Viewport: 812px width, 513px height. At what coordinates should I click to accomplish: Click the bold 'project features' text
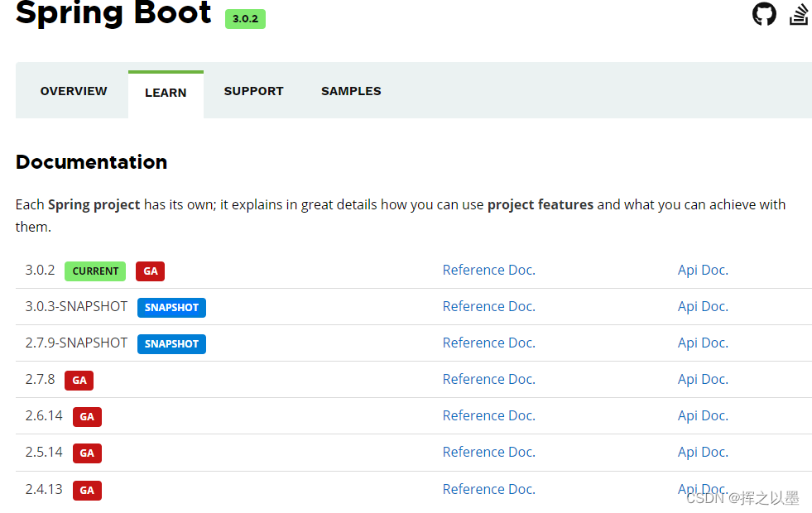click(x=541, y=205)
